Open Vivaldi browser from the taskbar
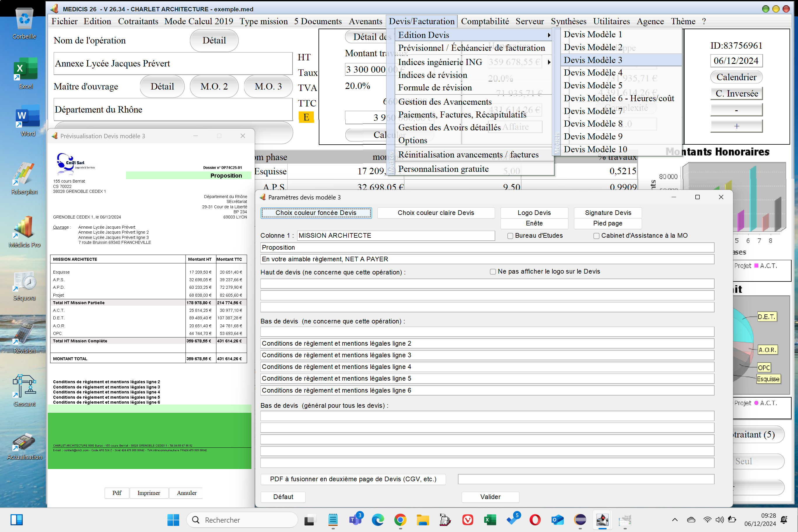The height and width of the screenshot is (532, 798). tap(468, 520)
